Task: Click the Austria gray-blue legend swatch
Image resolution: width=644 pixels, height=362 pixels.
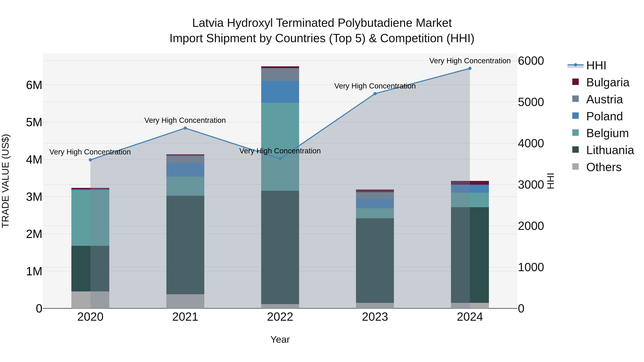Action: click(575, 99)
